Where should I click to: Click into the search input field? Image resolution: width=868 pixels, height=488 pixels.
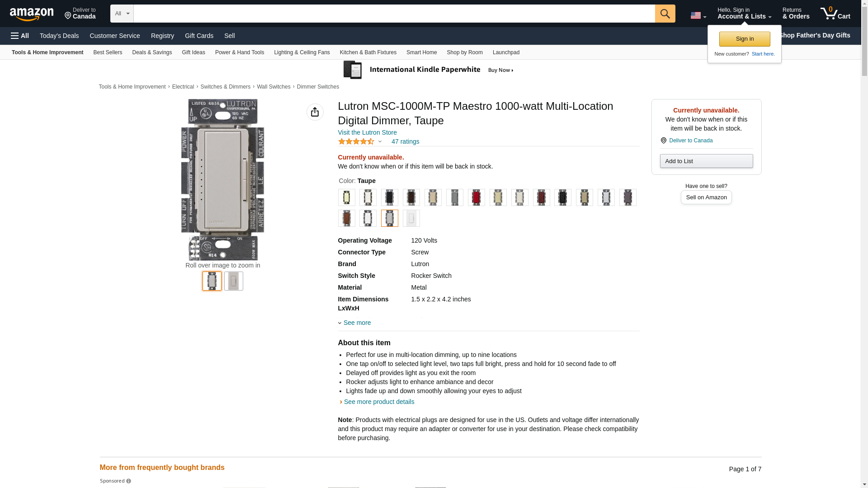[394, 14]
